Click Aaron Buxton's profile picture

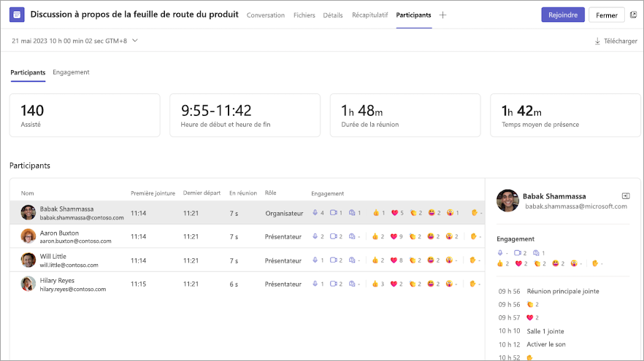(x=28, y=236)
